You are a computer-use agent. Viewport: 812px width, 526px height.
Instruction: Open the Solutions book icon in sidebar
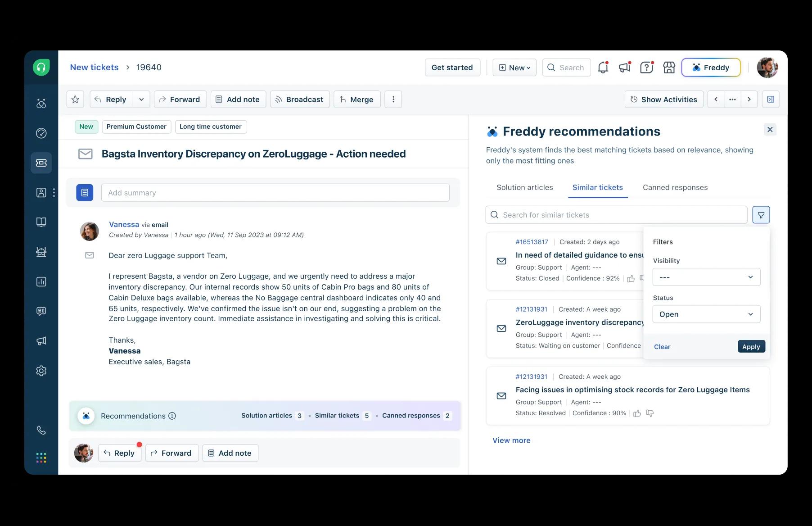click(x=41, y=222)
